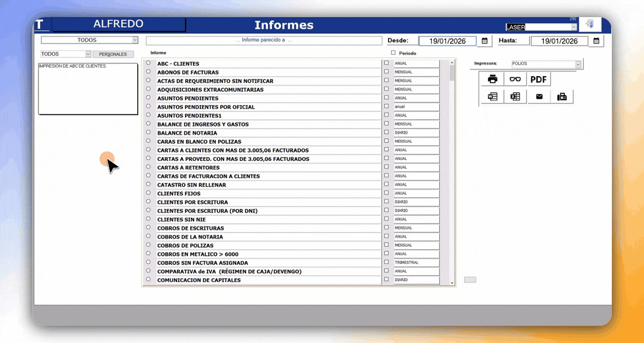Click the exit door icon
The image size is (644, 343).
tap(589, 25)
